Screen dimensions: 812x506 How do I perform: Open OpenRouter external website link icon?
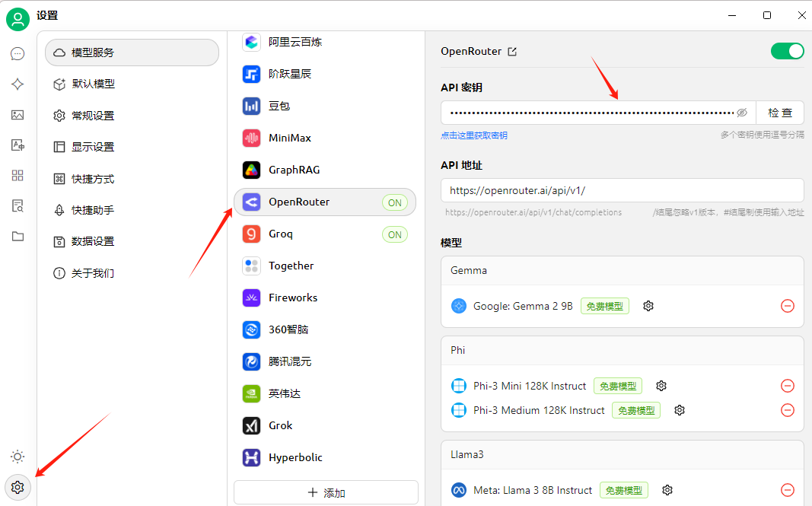tap(512, 51)
